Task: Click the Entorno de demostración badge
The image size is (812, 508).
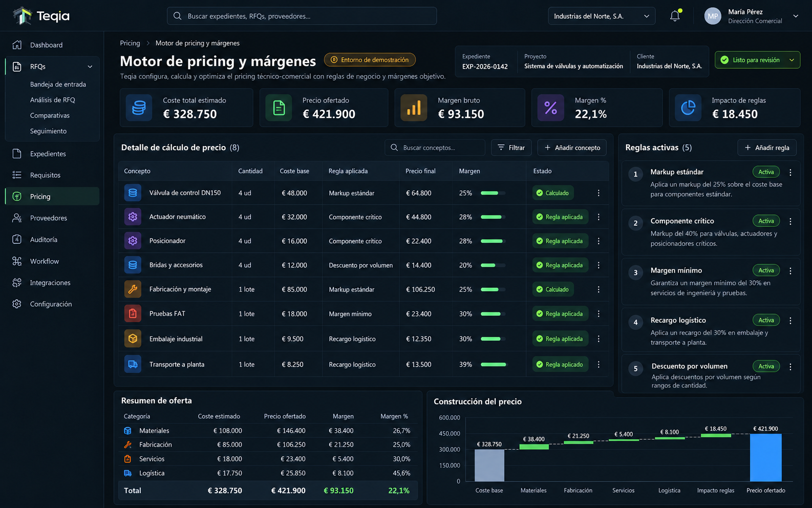Action: 370,60
